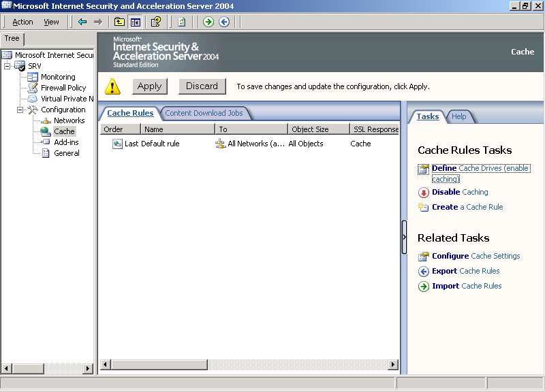Viewport: 545px width, 392px height.
Task: Collapse the SRV tree node
Action: click(x=7, y=66)
